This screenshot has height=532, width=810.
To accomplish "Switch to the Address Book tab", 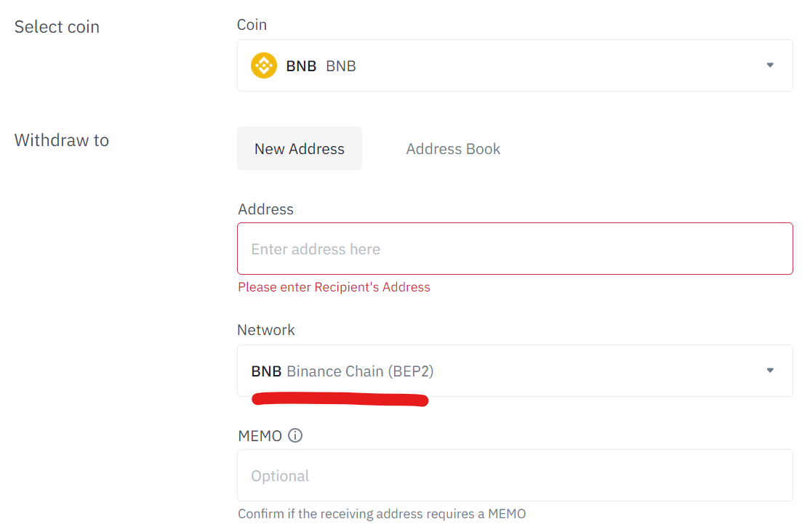I will tap(453, 149).
